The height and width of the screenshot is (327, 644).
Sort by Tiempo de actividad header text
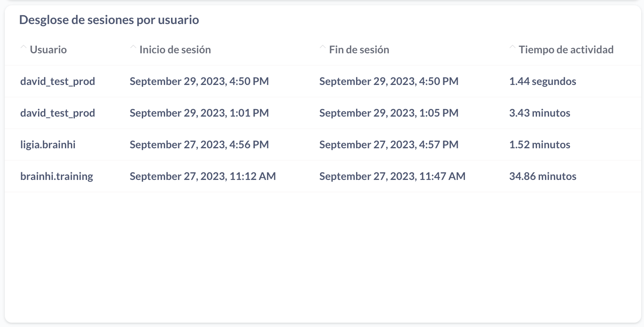coord(566,50)
